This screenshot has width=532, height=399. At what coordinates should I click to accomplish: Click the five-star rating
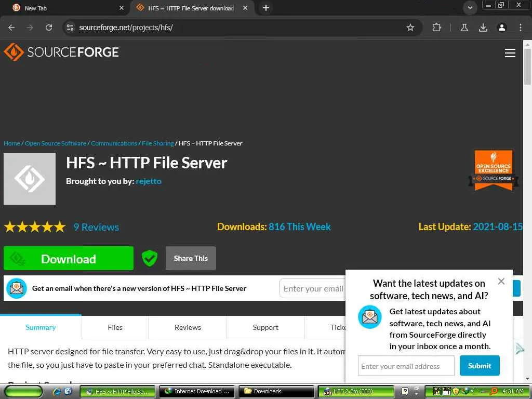coord(35,227)
